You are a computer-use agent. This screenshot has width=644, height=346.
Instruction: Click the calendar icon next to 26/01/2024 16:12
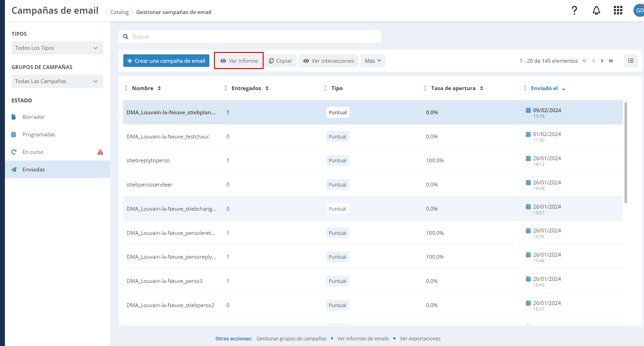tap(528, 158)
